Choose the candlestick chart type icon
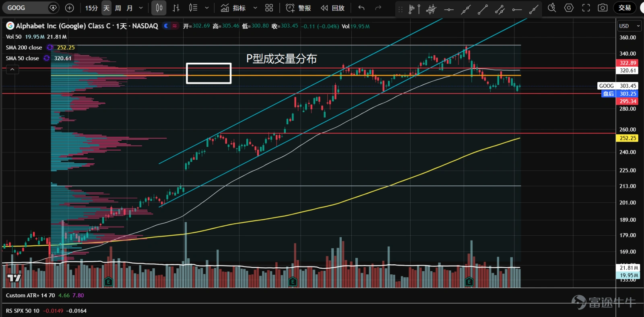 [x=159, y=8]
